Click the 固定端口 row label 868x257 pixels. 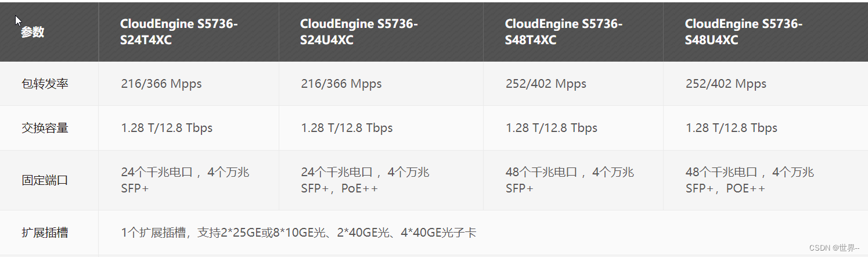(x=45, y=180)
